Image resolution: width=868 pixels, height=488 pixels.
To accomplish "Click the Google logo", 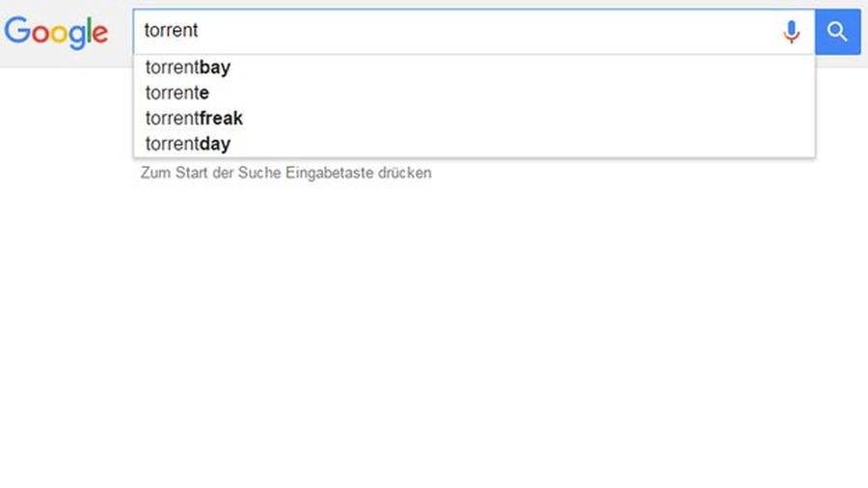I will pos(56,33).
